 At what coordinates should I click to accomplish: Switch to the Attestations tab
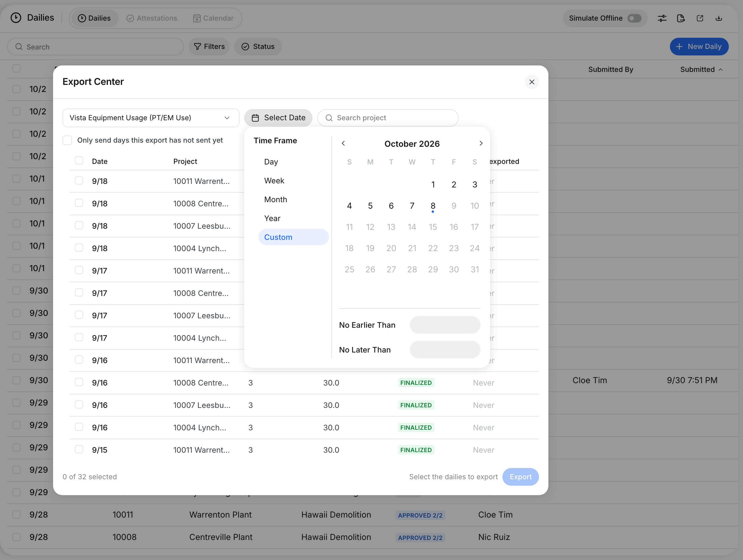152,18
